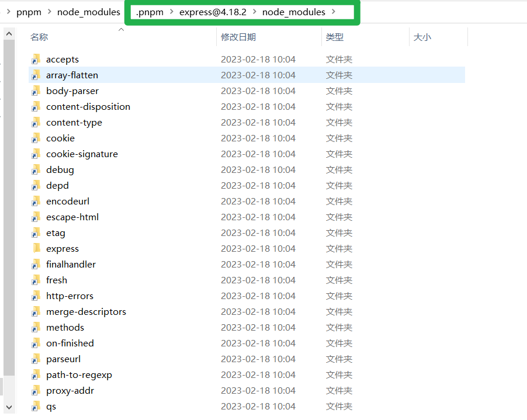This screenshot has width=527, height=420.
Task: Select the http-errors folder name
Action: pyautogui.click(x=70, y=296)
